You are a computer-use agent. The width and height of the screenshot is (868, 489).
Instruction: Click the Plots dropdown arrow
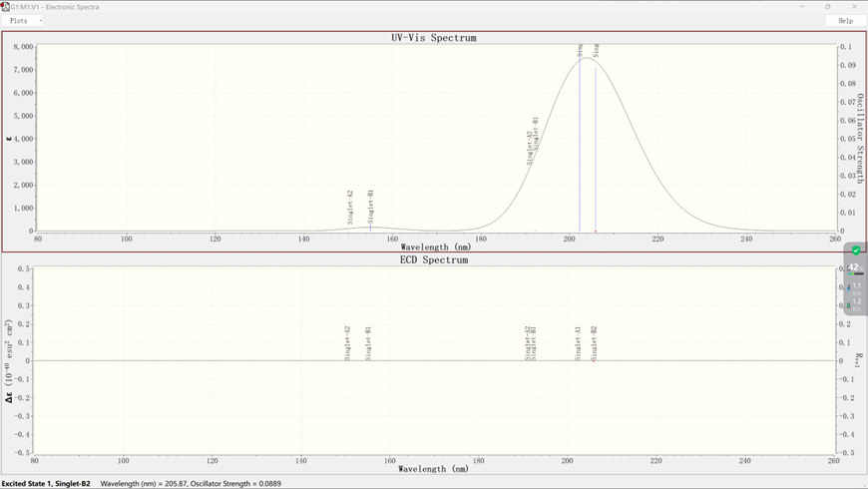pyautogui.click(x=41, y=21)
